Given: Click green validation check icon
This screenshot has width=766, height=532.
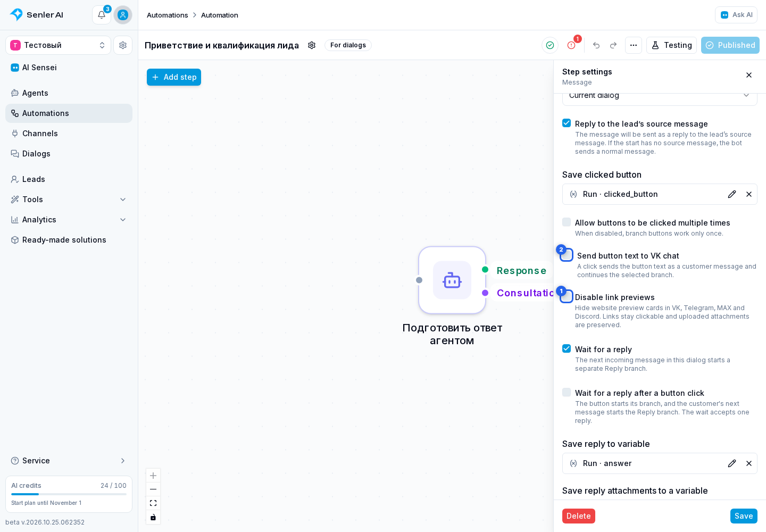Looking at the screenshot, I should pyautogui.click(x=550, y=45).
